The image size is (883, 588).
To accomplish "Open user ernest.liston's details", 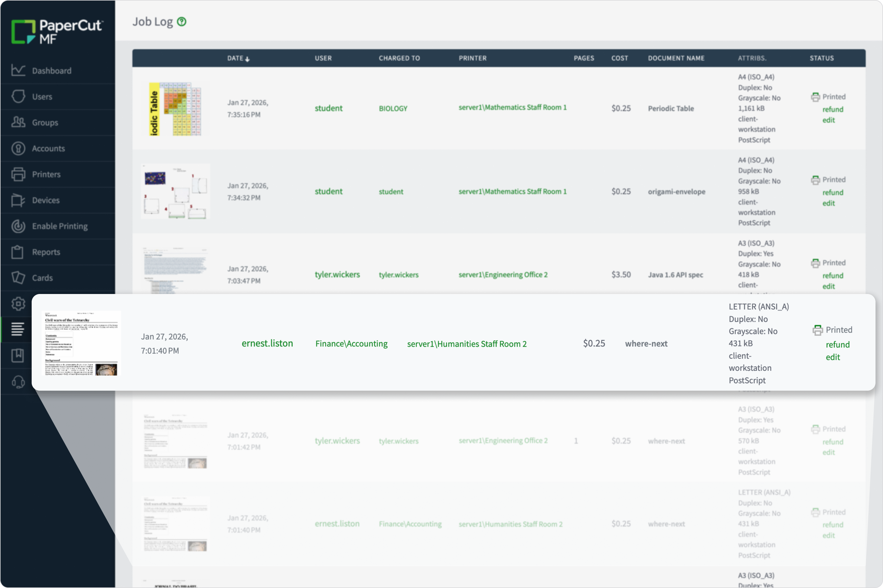I will pos(267,343).
